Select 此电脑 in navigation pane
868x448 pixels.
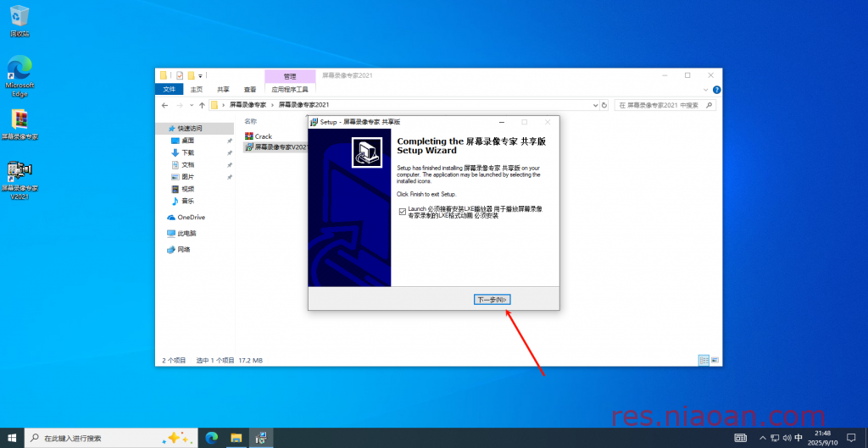[x=186, y=234]
